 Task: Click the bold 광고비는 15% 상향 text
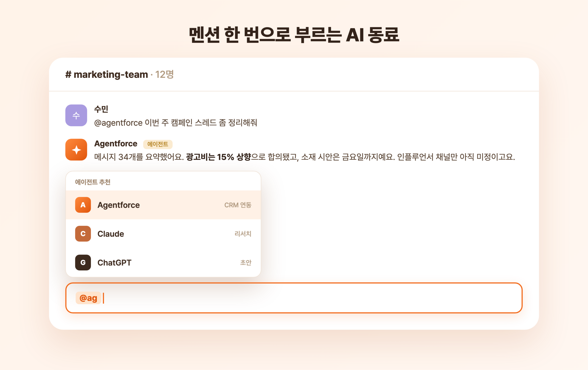pos(218,157)
